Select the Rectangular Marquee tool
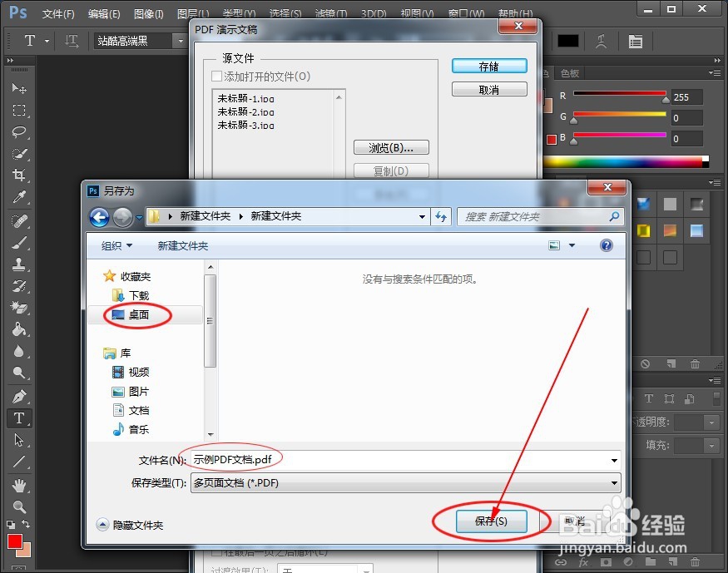Image resolution: width=728 pixels, height=573 pixels. pyautogui.click(x=19, y=111)
